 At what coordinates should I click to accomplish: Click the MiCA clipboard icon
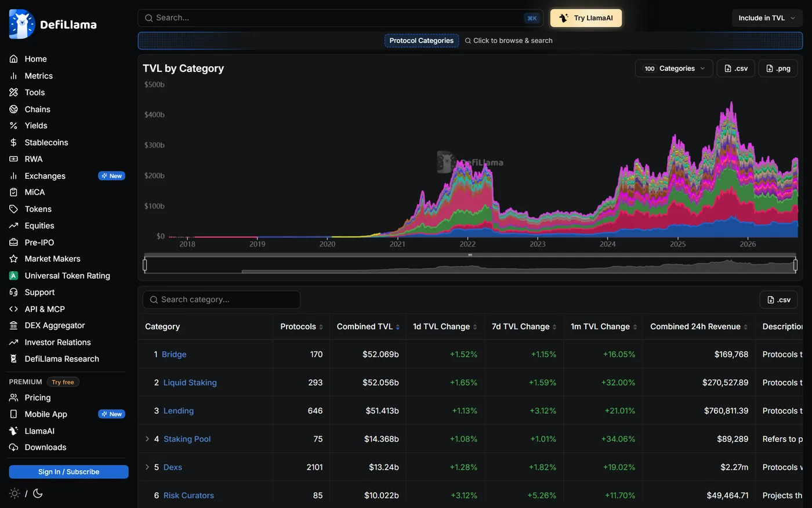tap(13, 192)
